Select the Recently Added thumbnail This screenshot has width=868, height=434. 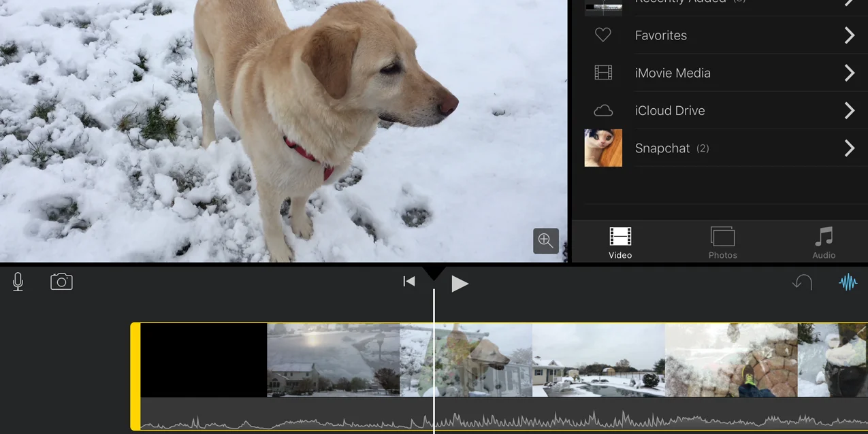603,7
